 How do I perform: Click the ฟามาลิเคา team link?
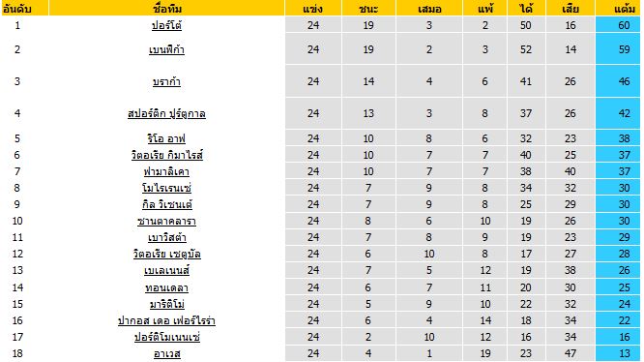pyautogui.click(x=166, y=171)
